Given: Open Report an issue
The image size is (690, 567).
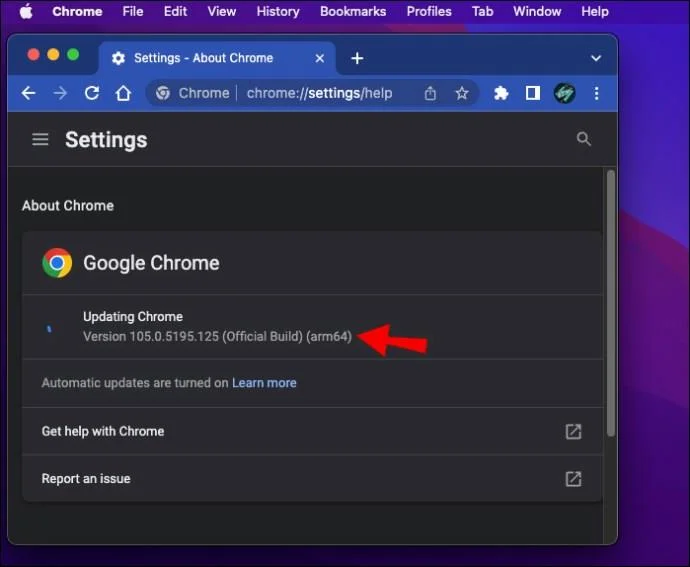Looking at the screenshot, I should (312, 479).
